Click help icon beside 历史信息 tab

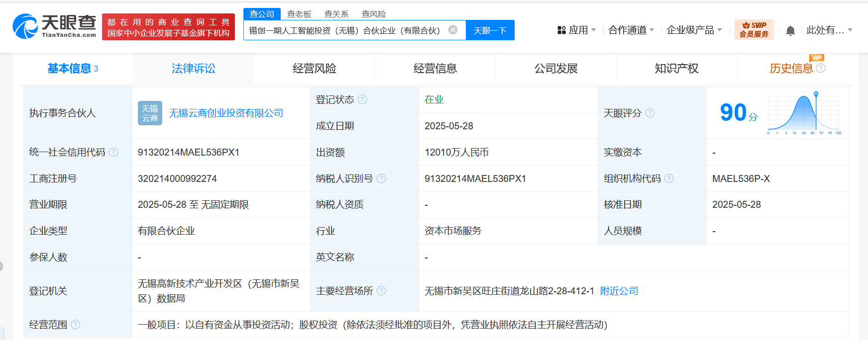(x=821, y=68)
